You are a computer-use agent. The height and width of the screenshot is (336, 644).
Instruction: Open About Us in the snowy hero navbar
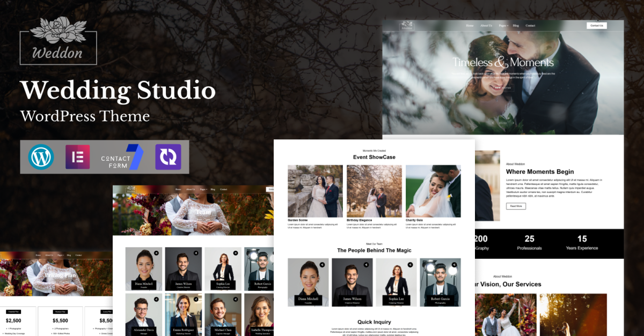486,26
